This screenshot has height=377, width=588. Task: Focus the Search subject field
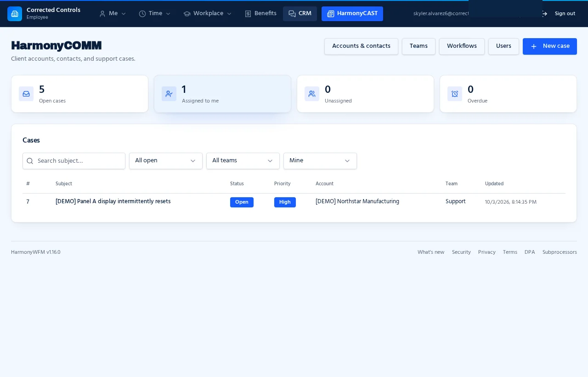point(74,161)
